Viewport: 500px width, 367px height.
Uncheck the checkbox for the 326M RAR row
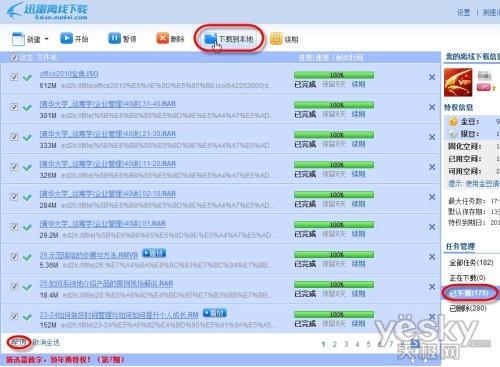(x=14, y=167)
